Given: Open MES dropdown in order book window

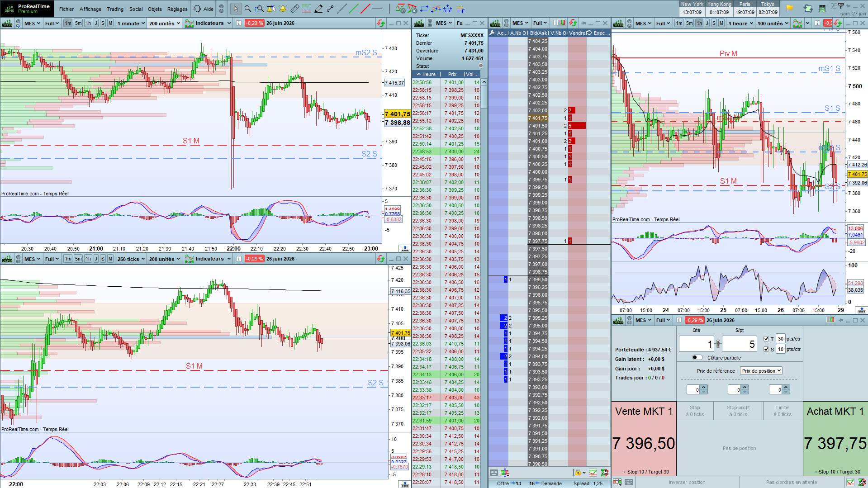Looking at the screenshot, I should click(x=521, y=23).
